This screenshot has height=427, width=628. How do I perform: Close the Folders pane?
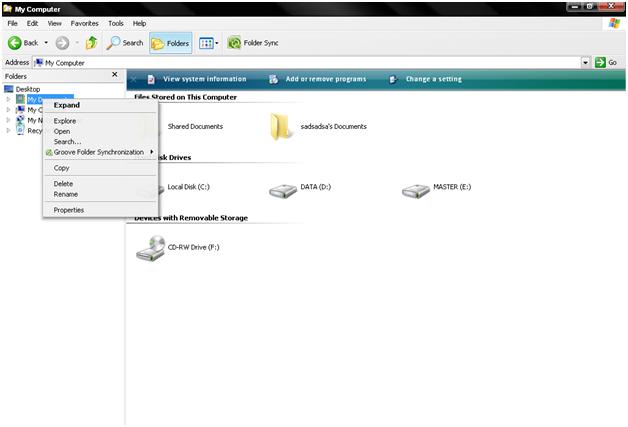(115, 75)
